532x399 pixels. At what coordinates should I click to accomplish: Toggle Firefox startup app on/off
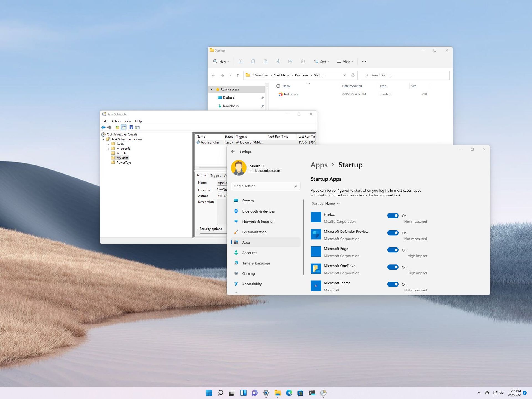[x=393, y=215]
